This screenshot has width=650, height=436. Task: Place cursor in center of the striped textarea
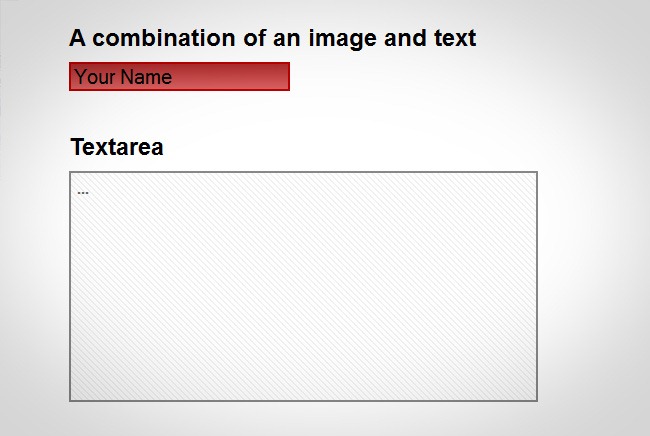click(303, 286)
